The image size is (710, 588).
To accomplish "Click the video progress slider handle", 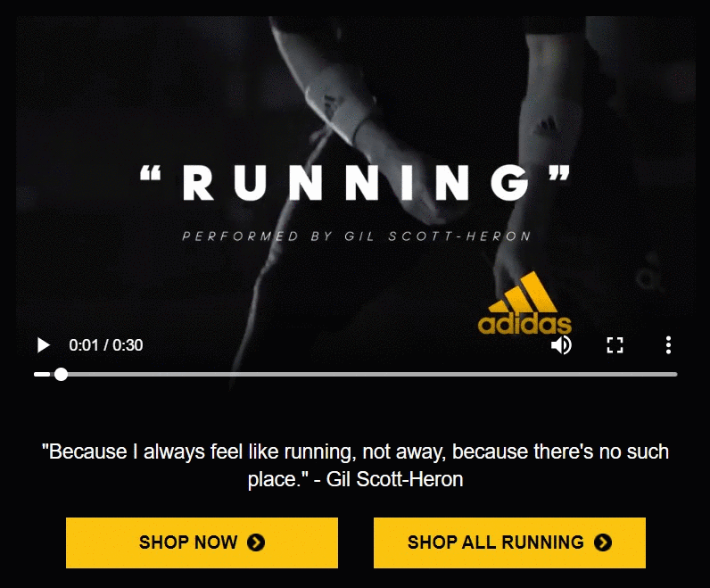I will [61, 374].
